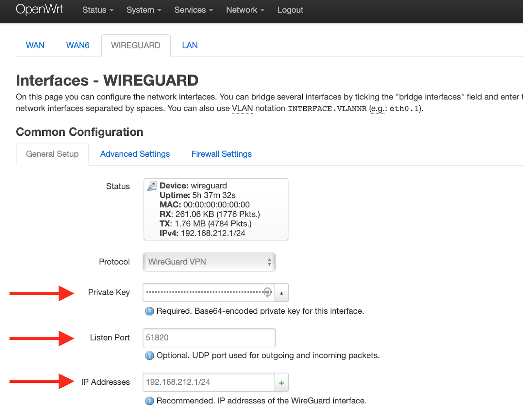Click the Logout link
This screenshot has width=523, height=420.
pyautogui.click(x=290, y=9)
